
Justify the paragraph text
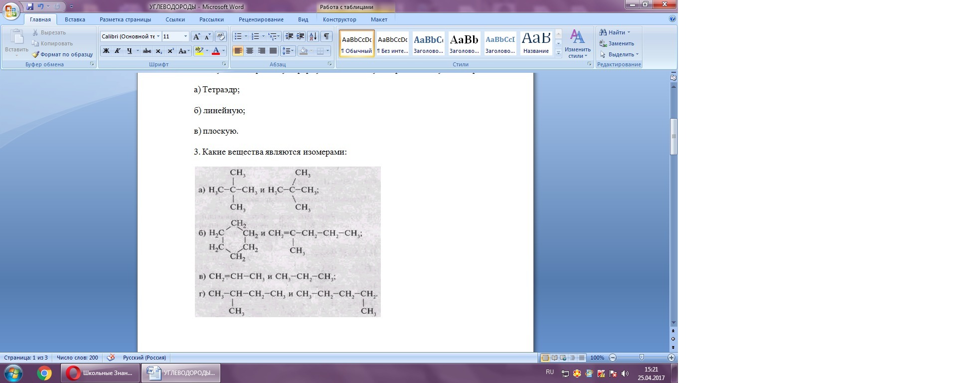(x=273, y=51)
